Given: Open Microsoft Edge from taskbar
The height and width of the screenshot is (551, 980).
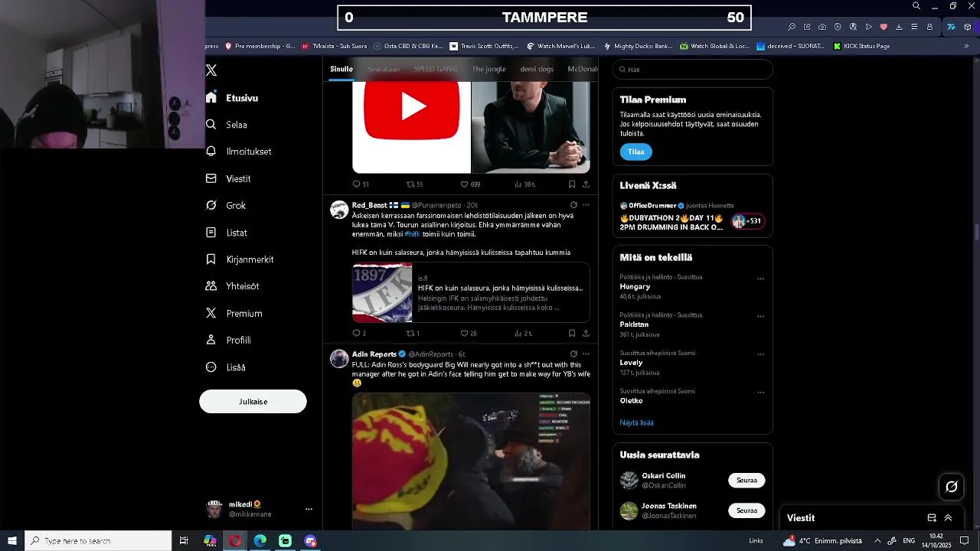Looking at the screenshot, I should click(260, 541).
